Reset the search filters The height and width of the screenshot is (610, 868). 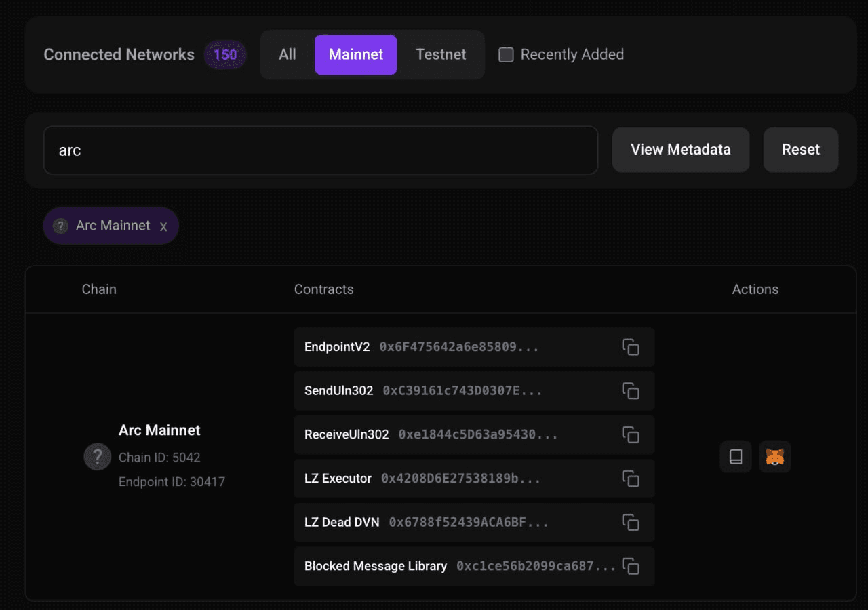(x=801, y=150)
